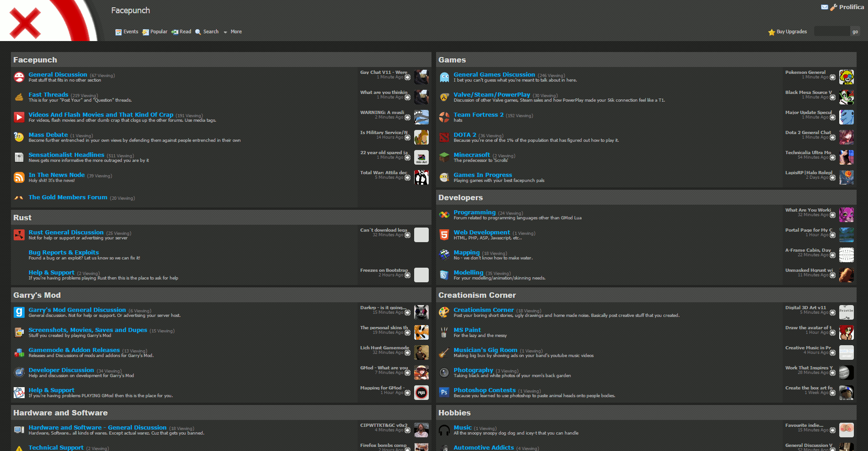868x451 pixels.
Task: Expand the More dropdown menu
Action: tap(233, 32)
